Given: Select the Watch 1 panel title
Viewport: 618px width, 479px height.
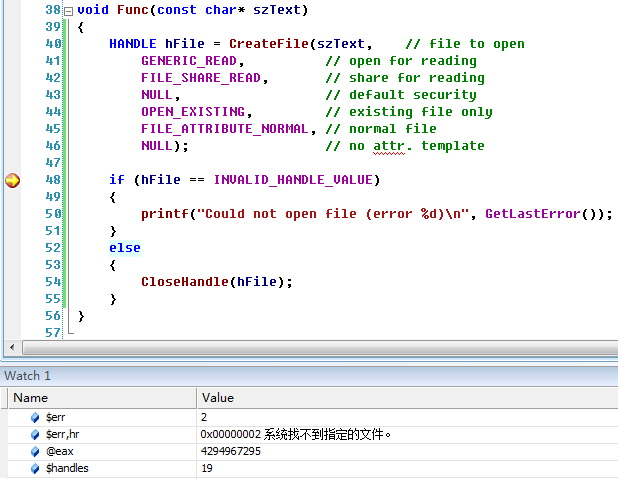Looking at the screenshot, I should pyautogui.click(x=28, y=376).
